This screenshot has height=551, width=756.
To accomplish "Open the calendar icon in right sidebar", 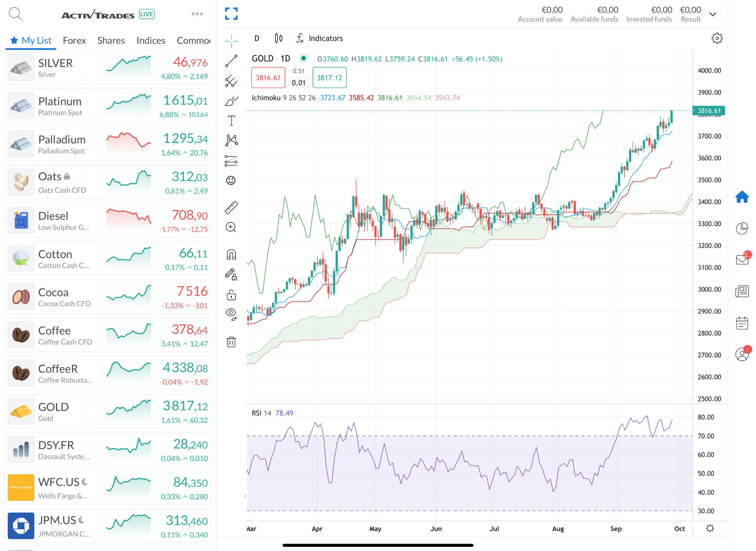I will 742,323.
